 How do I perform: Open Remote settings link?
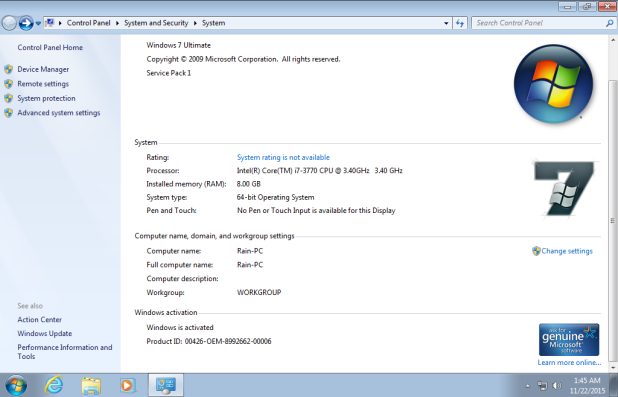coord(43,84)
